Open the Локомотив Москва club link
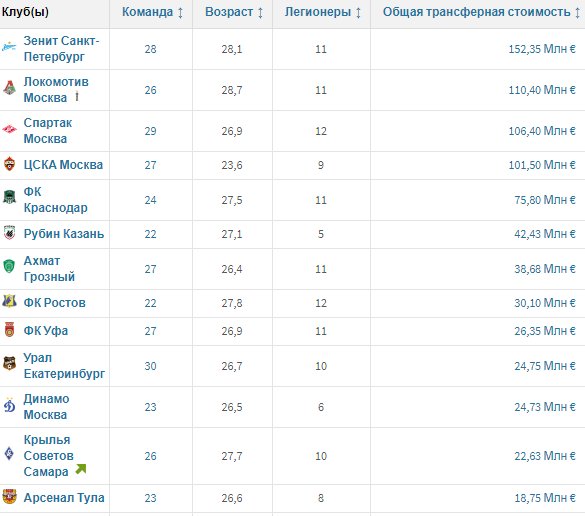 tap(56, 90)
